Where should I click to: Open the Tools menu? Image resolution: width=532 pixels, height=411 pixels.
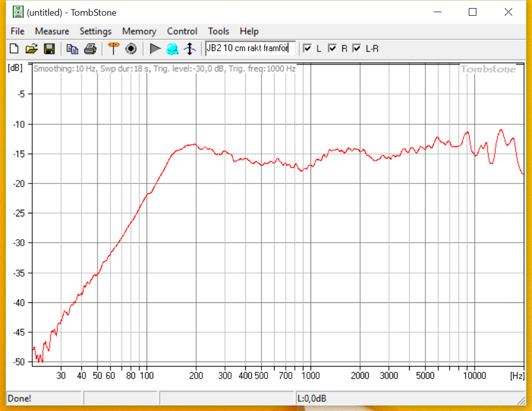tap(218, 31)
